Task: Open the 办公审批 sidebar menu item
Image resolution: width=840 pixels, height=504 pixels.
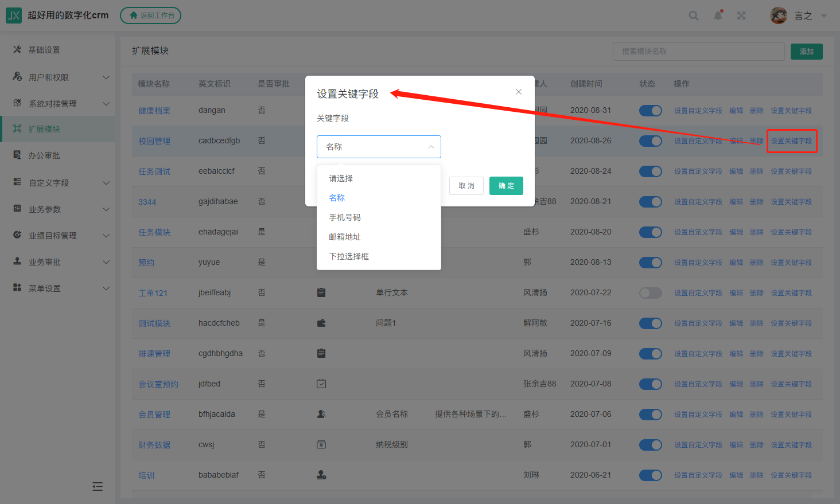Action: [57, 155]
